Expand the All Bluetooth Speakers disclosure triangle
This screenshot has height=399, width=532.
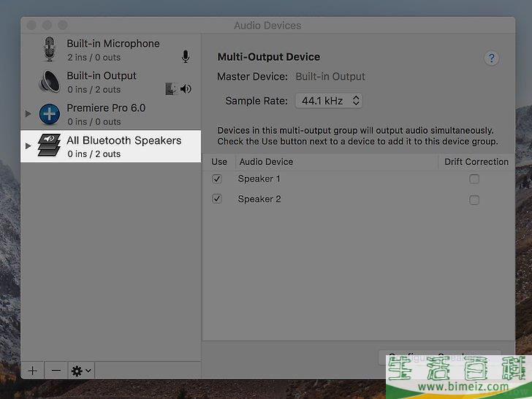28,146
